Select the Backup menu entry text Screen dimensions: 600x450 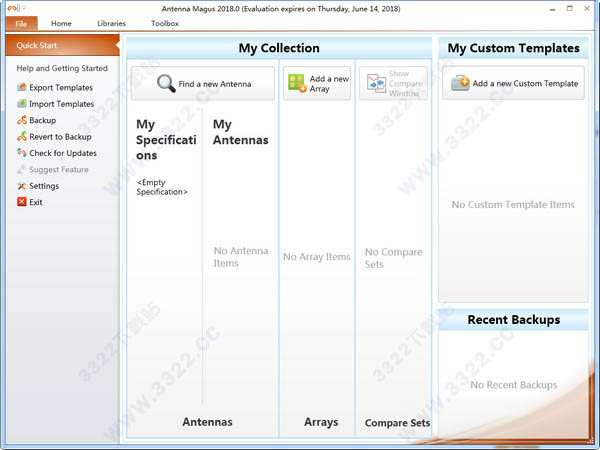tap(42, 121)
